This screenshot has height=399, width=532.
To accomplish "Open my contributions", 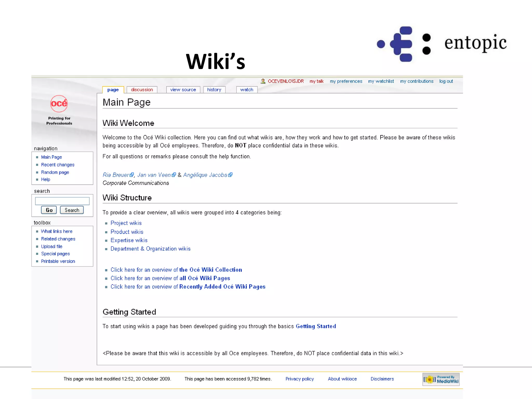I will 417,81.
